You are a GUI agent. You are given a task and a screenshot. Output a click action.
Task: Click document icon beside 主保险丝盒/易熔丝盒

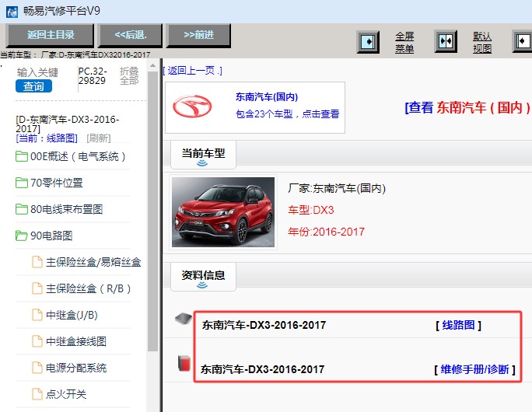coord(37,262)
